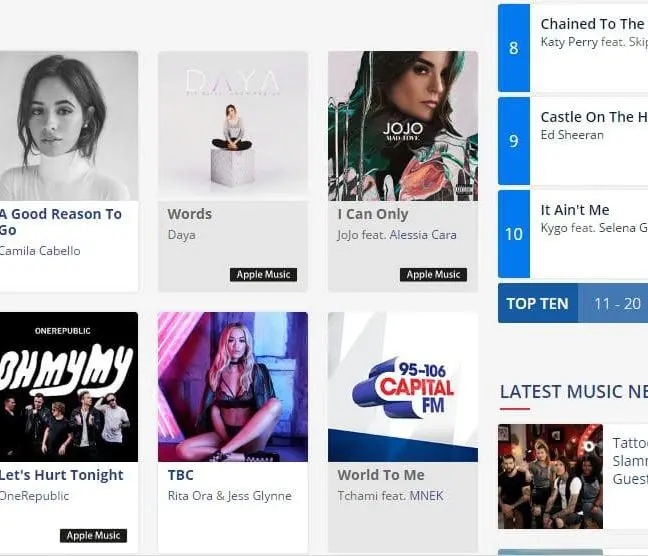Open 'Castle On The Hill' chart entry

tap(573, 141)
